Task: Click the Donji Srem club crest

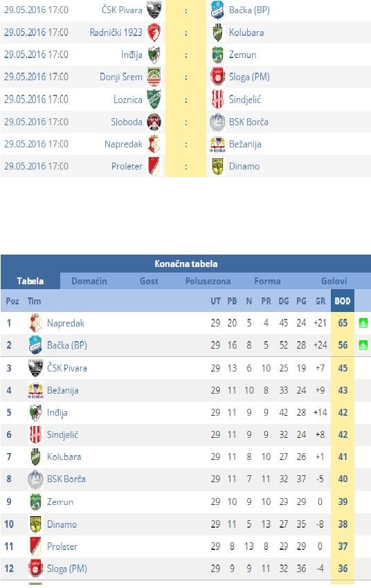Action: (154, 77)
